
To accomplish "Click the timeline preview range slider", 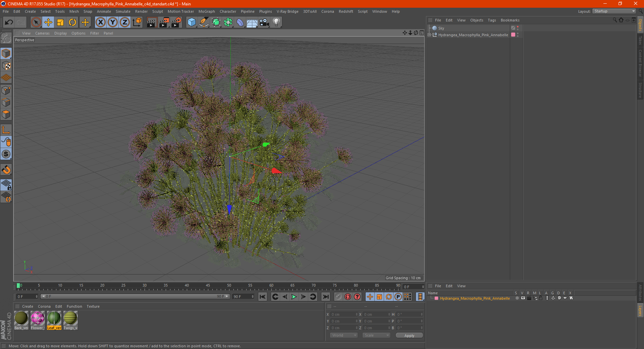I will click(135, 296).
